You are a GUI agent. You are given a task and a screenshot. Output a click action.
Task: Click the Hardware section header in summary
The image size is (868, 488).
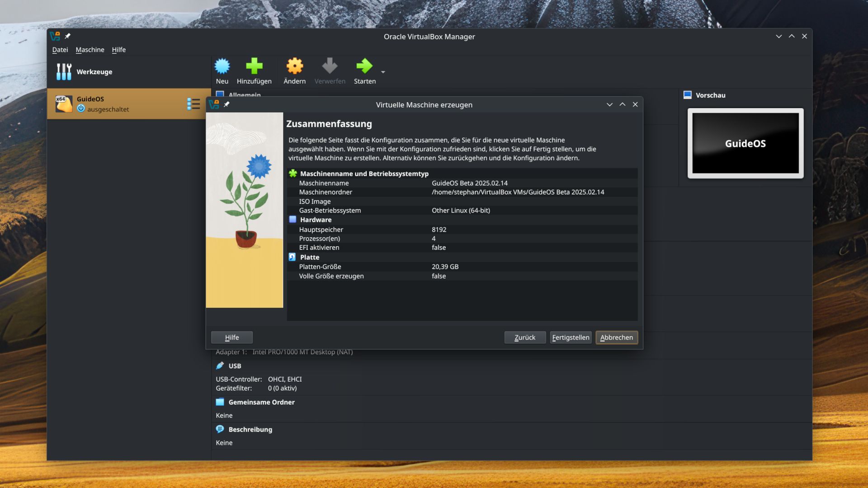[316, 220]
